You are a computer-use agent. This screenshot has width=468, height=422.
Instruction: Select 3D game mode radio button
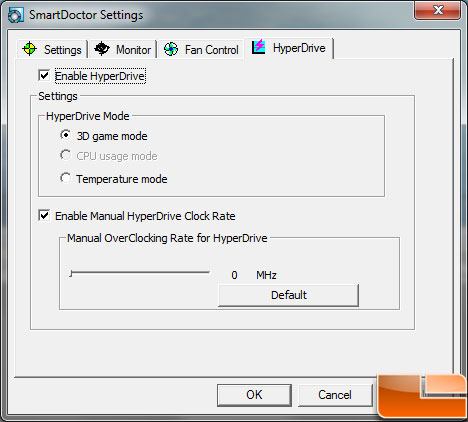tap(65, 135)
